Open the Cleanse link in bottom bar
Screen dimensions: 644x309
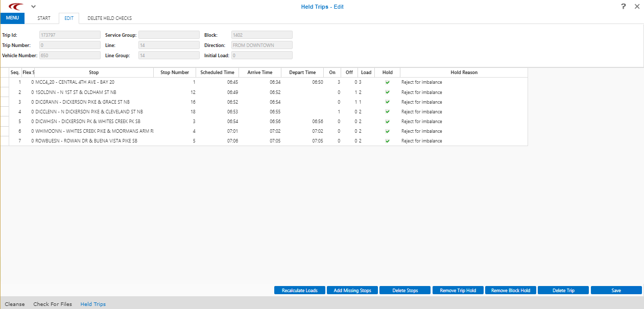pos(15,304)
